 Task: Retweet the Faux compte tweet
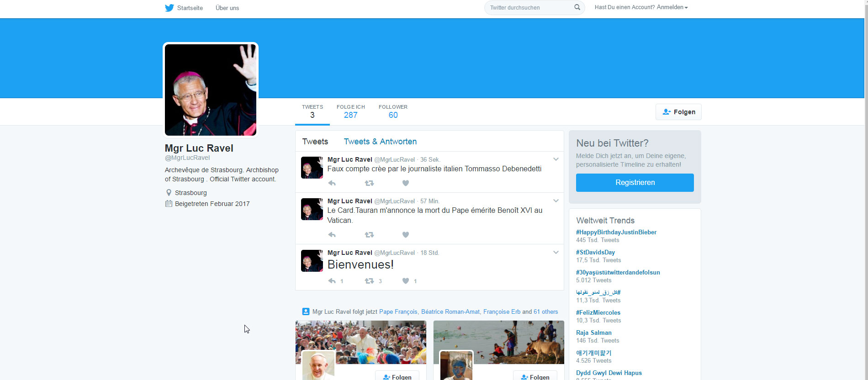(369, 183)
